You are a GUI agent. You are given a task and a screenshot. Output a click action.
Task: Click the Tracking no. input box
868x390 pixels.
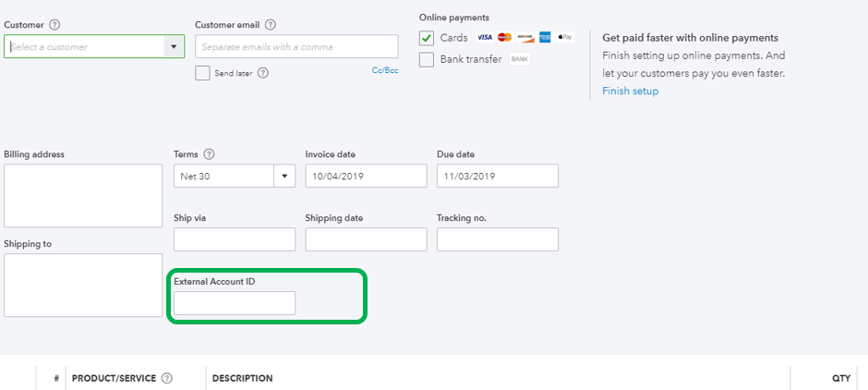498,239
